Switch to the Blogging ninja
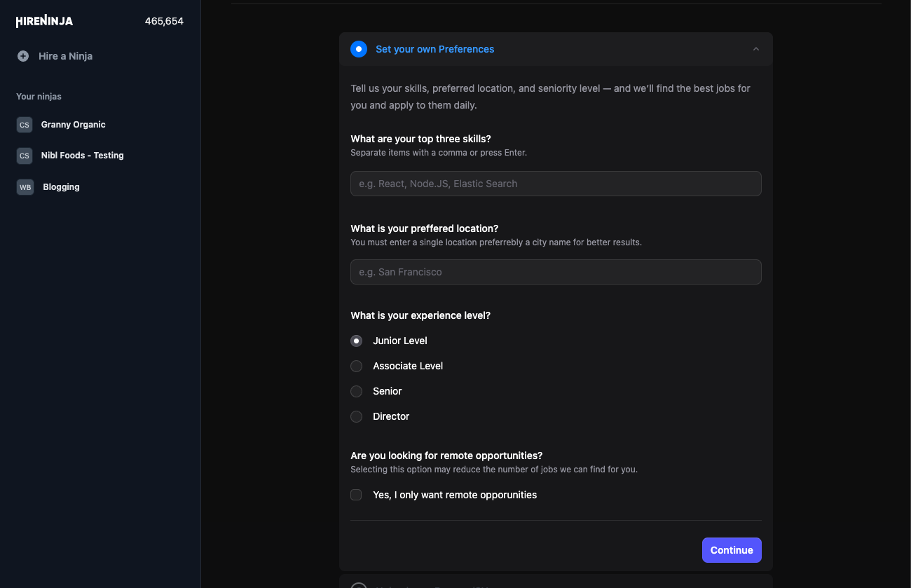The width and height of the screenshot is (911, 588). click(61, 187)
